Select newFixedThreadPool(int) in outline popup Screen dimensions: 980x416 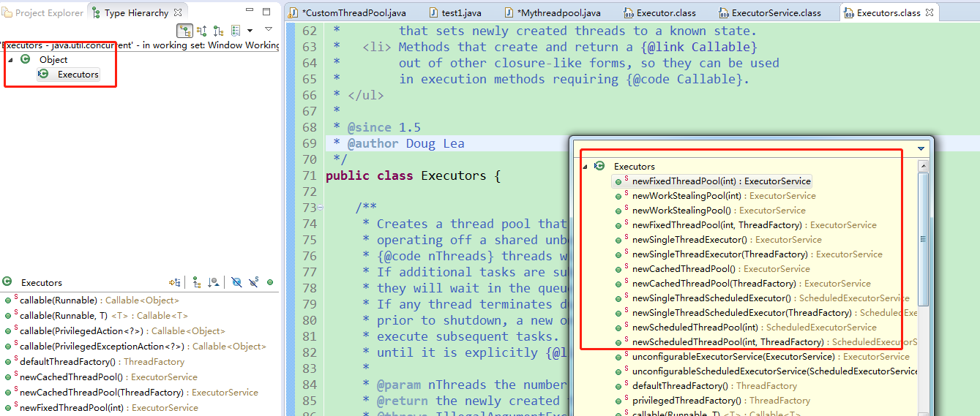coord(712,181)
